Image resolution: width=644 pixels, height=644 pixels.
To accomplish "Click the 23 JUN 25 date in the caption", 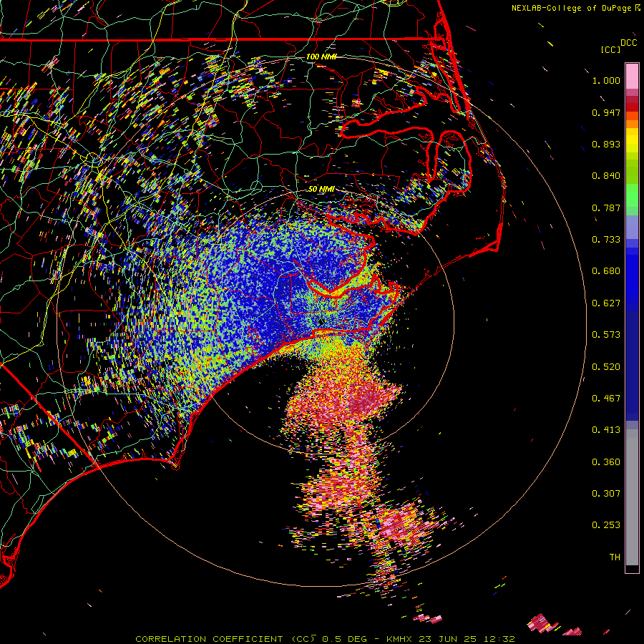I will pyautogui.click(x=447, y=639).
